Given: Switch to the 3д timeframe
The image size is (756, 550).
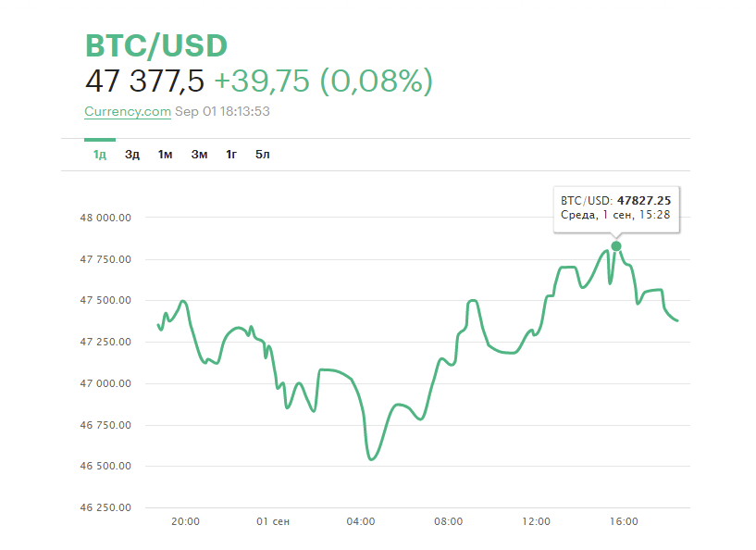Looking at the screenshot, I should tap(131, 154).
